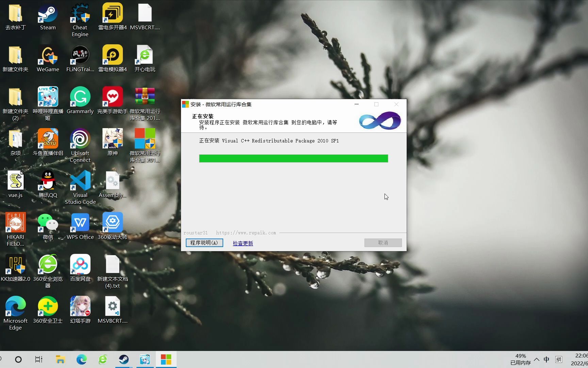
Task: Select the Assembly config file icon
Action: click(x=112, y=185)
